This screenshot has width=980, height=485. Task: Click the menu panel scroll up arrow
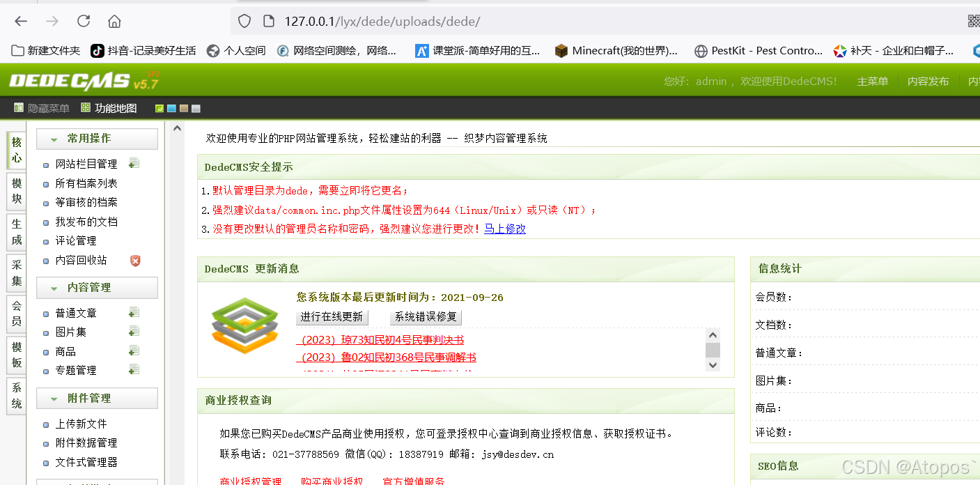click(177, 129)
